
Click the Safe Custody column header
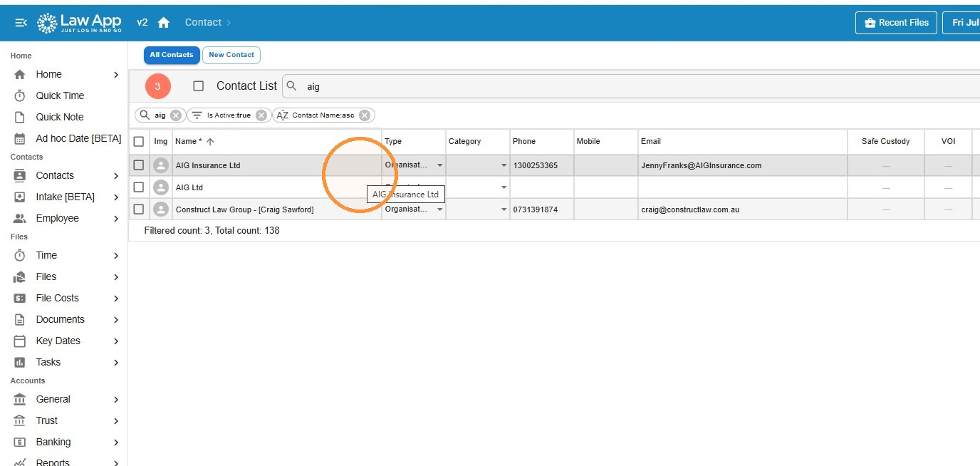point(886,142)
